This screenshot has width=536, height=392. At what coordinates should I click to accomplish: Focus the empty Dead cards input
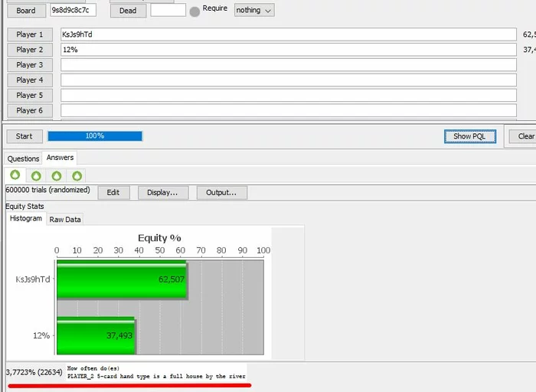pos(168,10)
